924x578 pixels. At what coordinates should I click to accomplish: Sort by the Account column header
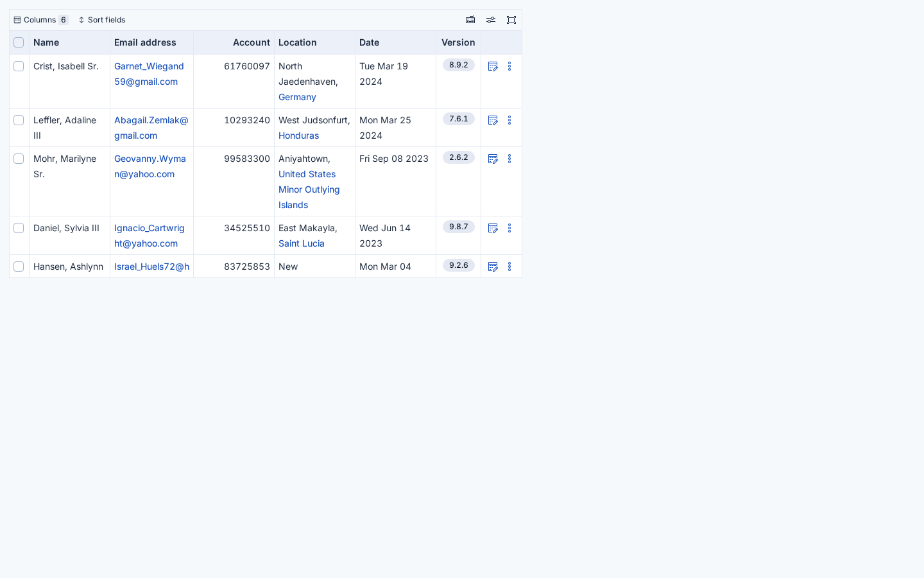coord(234,42)
